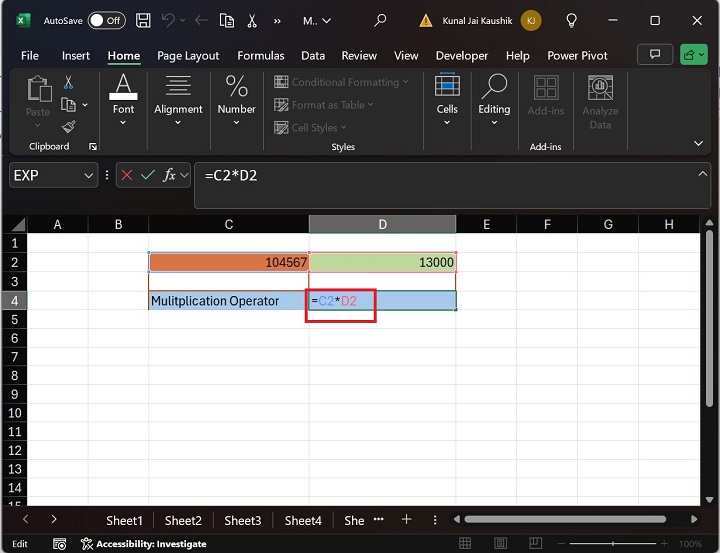Viewport: 720px width, 553px height.
Task: Open the Search magnifier in title bar
Action: pyautogui.click(x=379, y=20)
